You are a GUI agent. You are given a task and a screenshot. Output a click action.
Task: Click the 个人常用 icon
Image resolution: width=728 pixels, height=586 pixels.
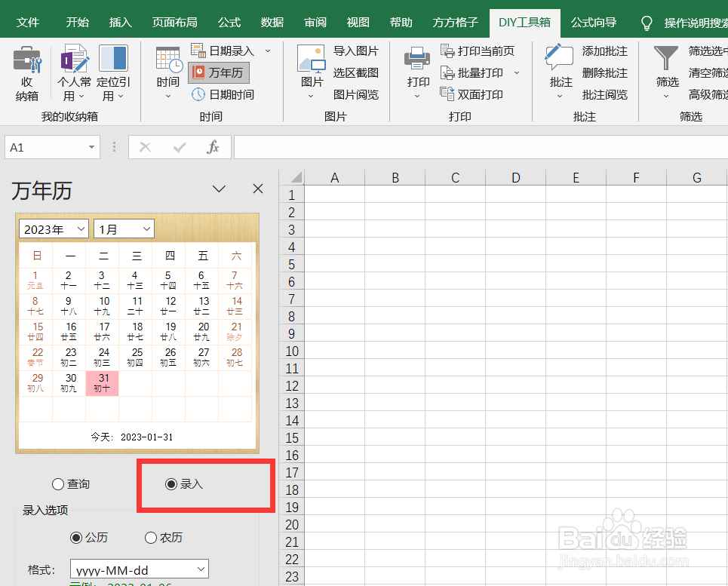[74, 59]
